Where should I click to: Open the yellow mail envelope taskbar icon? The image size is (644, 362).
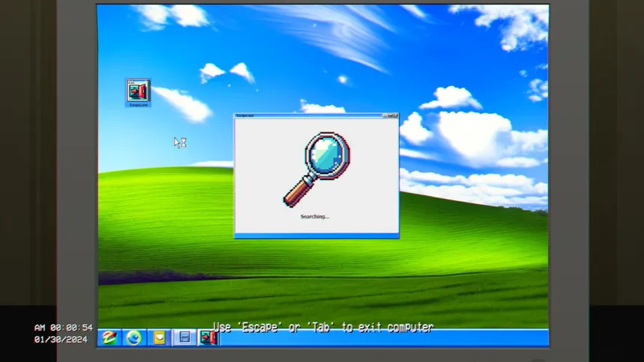point(159,338)
